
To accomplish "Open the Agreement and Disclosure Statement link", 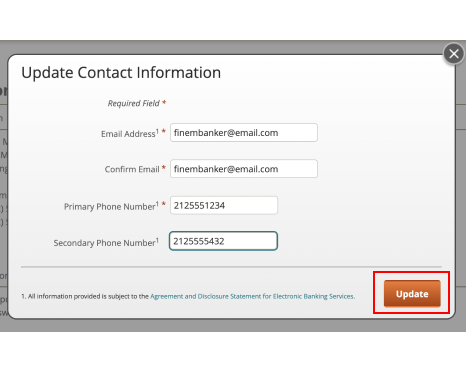I will (x=252, y=296).
